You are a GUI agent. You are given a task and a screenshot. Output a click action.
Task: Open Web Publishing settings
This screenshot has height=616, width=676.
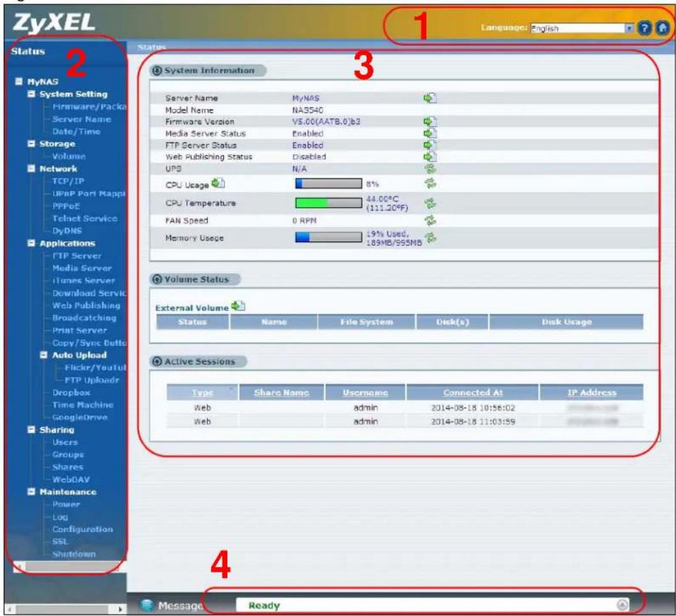coord(86,305)
